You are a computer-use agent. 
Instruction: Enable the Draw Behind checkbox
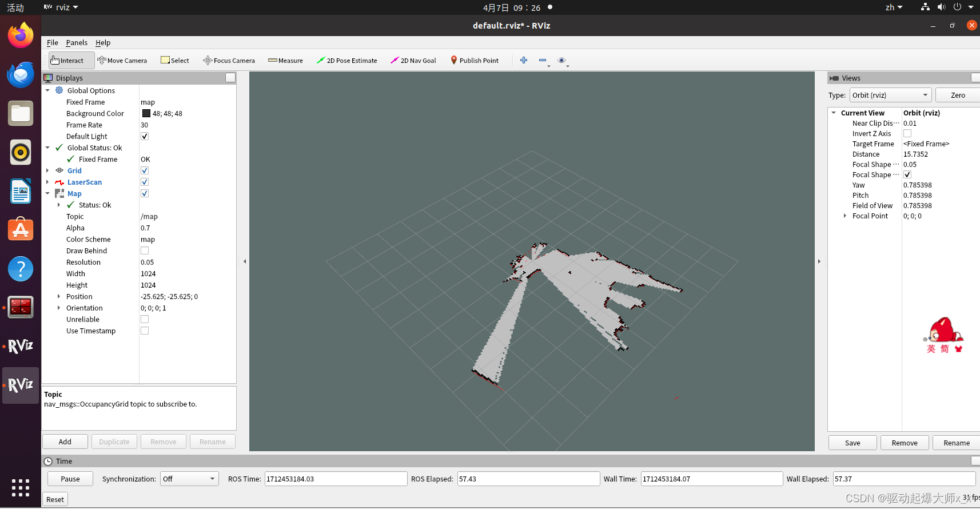tap(145, 250)
